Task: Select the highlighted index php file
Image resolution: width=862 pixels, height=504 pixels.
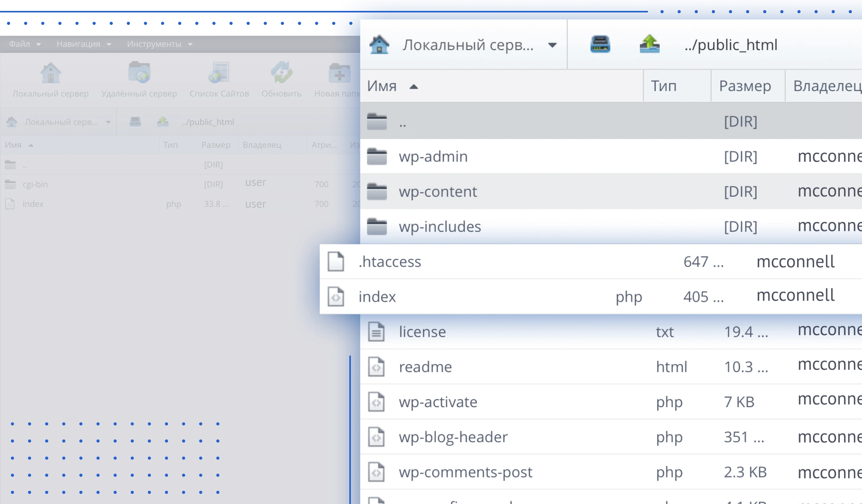Action: click(377, 296)
